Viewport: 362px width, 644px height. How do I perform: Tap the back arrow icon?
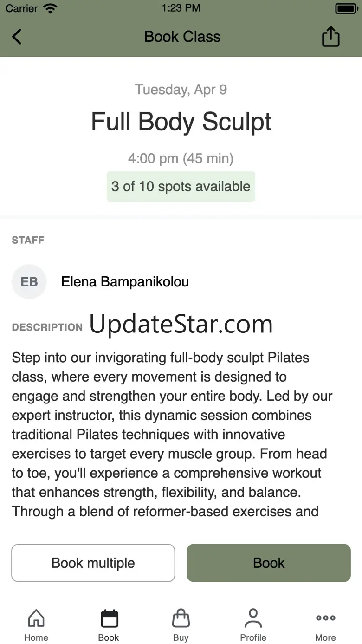(x=17, y=37)
